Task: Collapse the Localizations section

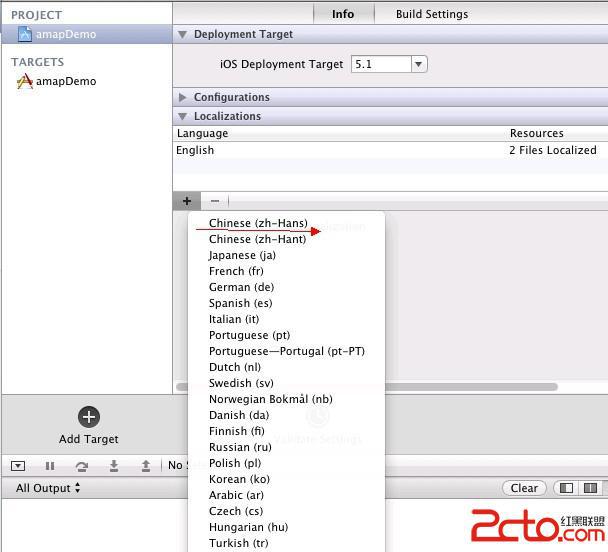Action: [x=182, y=116]
